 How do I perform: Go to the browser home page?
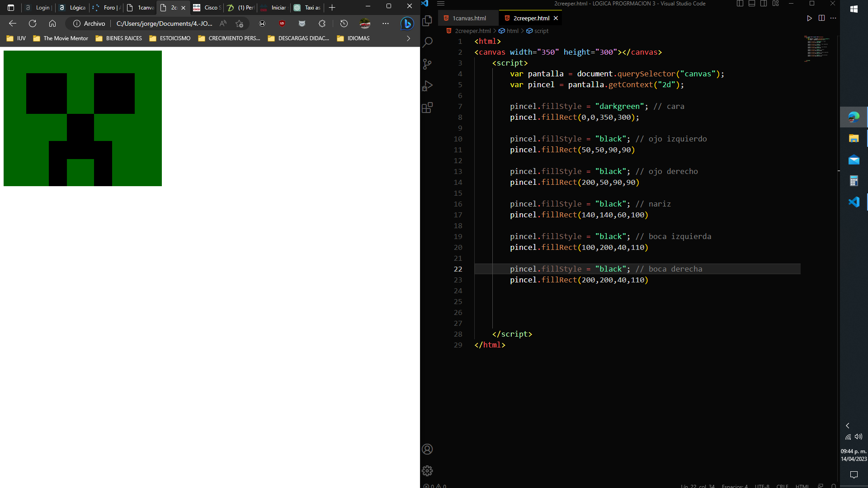tap(52, 23)
